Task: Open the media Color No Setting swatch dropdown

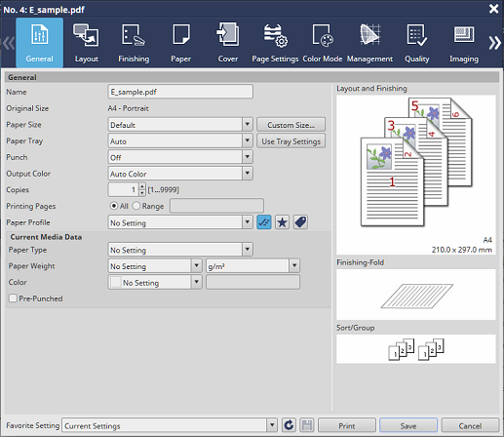Action: click(155, 282)
